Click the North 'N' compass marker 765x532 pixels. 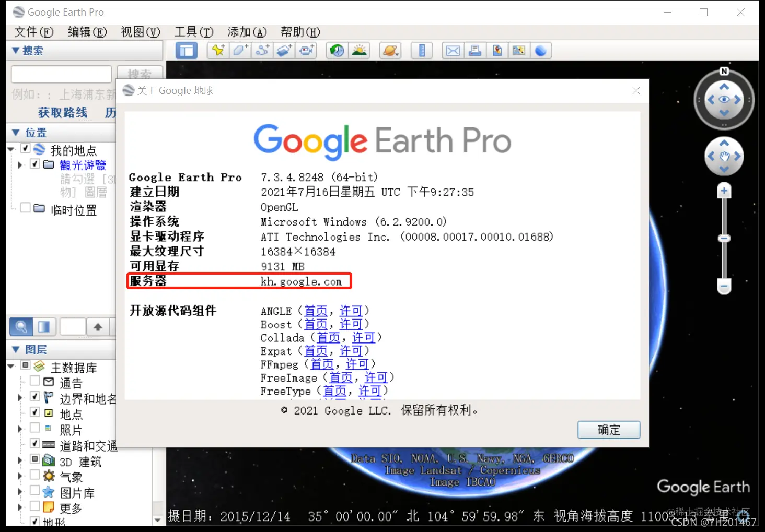click(x=724, y=72)
